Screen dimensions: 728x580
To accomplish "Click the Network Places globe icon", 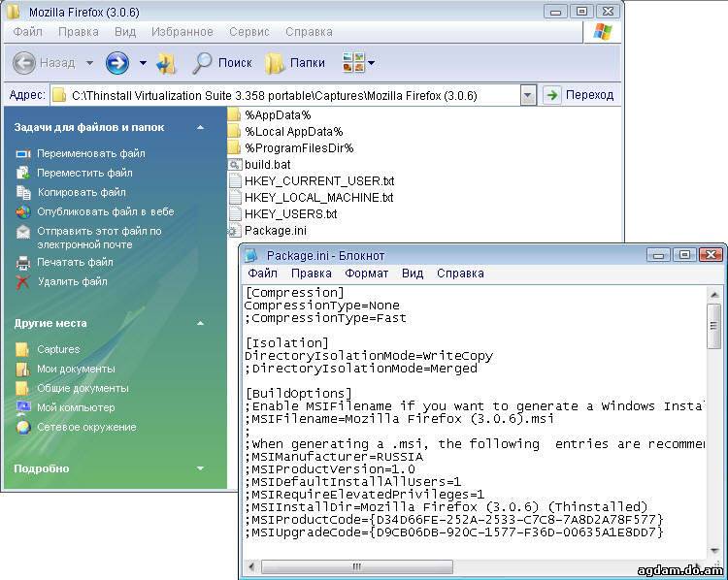I will tap(23, 427).
